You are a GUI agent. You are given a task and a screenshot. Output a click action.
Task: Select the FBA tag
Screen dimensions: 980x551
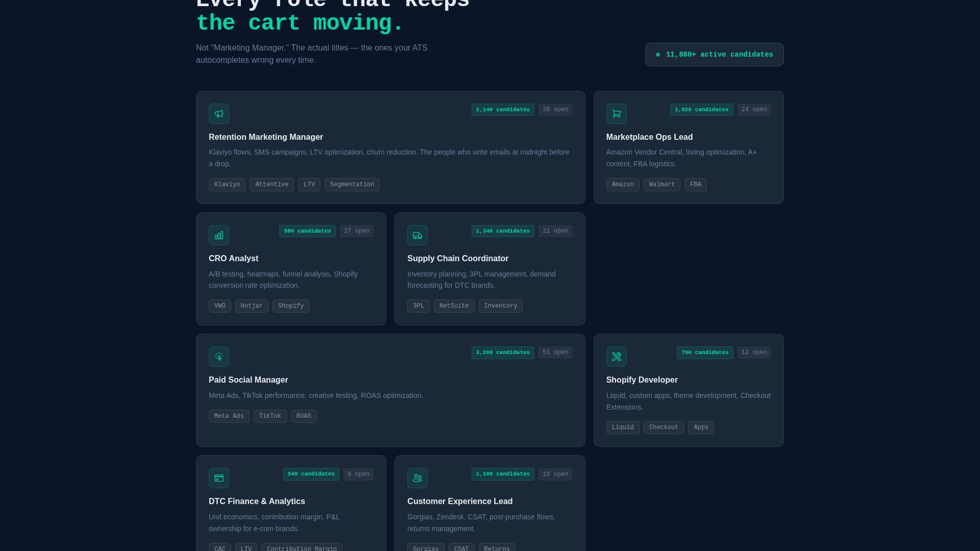coord(695,185)
